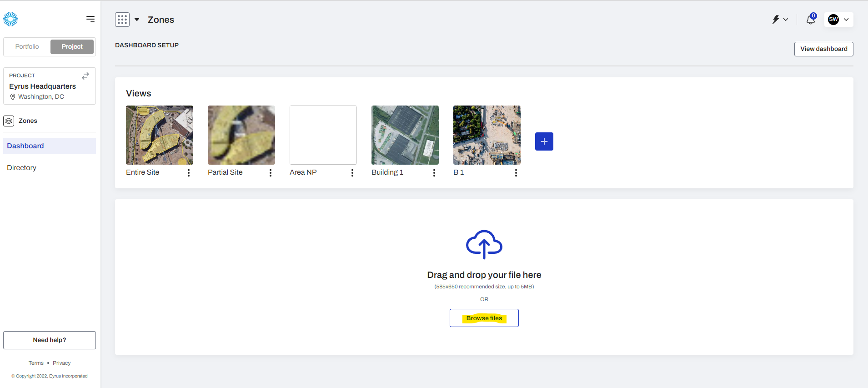Select the Project tab
Screen dimensions: 868x388
click(72, 46)
